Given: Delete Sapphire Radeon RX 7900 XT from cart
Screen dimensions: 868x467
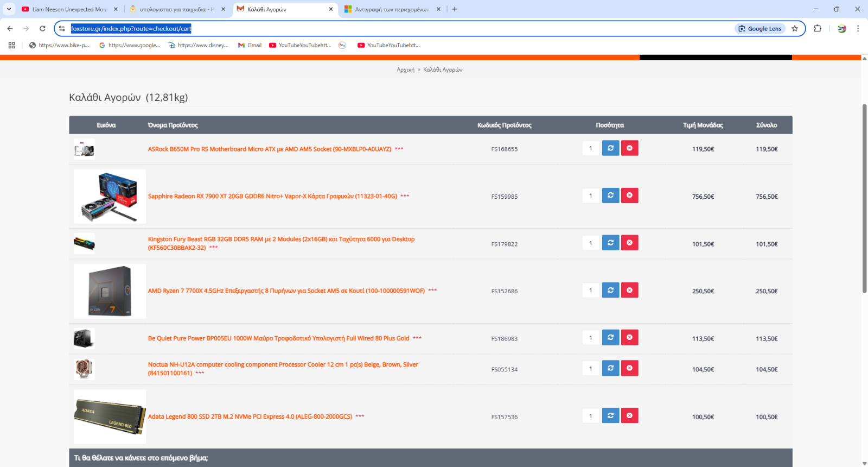Looking at the screenshot, I should (x=629, y=195).
